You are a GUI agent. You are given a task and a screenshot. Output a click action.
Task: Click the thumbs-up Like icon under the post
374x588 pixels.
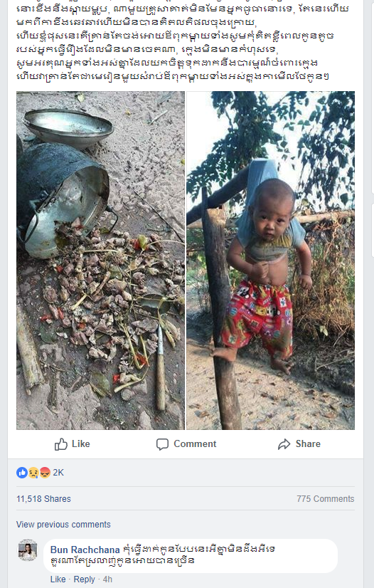click(x=60, y=444)
